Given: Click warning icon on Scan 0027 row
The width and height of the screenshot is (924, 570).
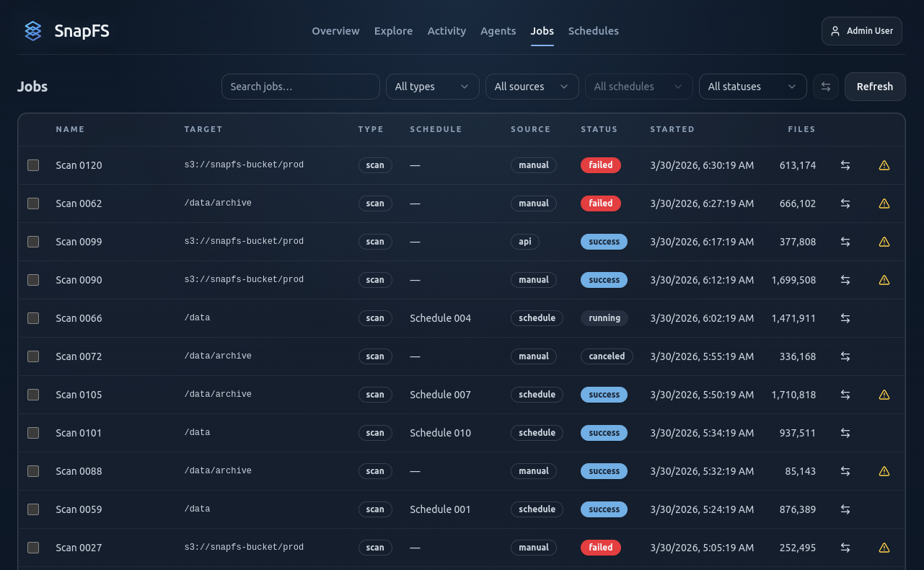Looking at the screenshot, I should click(884, 548).
